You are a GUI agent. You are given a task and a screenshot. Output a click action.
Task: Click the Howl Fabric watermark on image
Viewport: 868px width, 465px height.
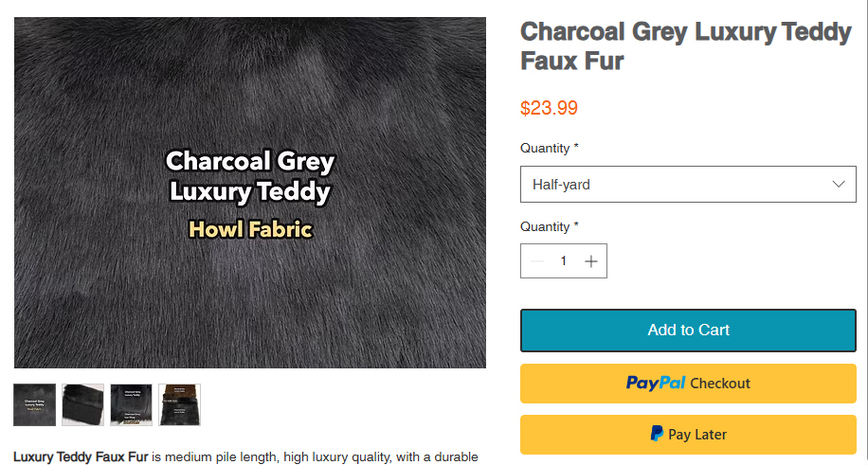click(x=250, y=229)
